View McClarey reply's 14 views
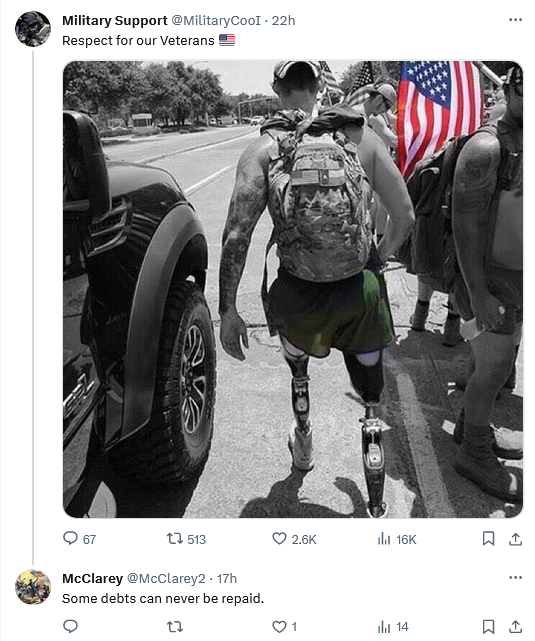The width and height of the screenshot is (535, 641). pos(393,626)
